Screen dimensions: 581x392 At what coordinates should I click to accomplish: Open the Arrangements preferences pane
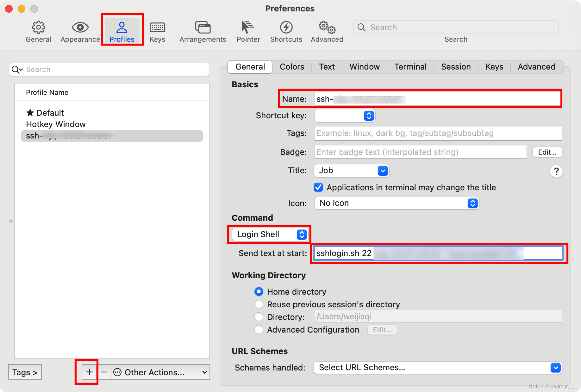[x=203, y=32]
